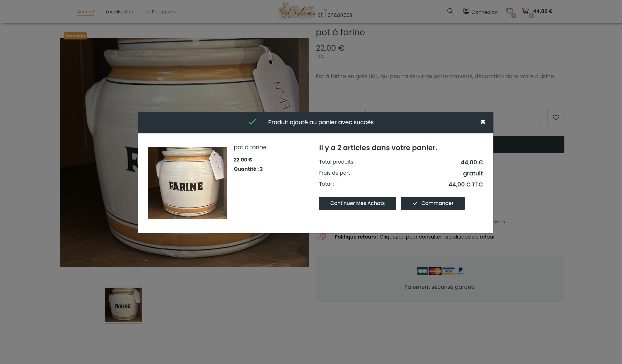The width and height of the screenshot is (622, 364).
Task: Open the shopping cart icon
Action: click(x=525, y=11)
